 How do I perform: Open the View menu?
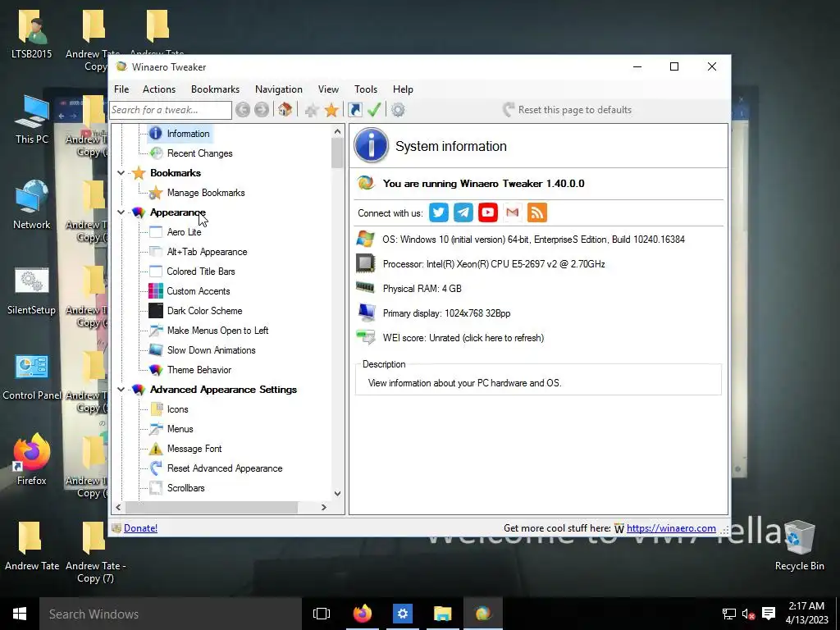click(x=328, y=89)
